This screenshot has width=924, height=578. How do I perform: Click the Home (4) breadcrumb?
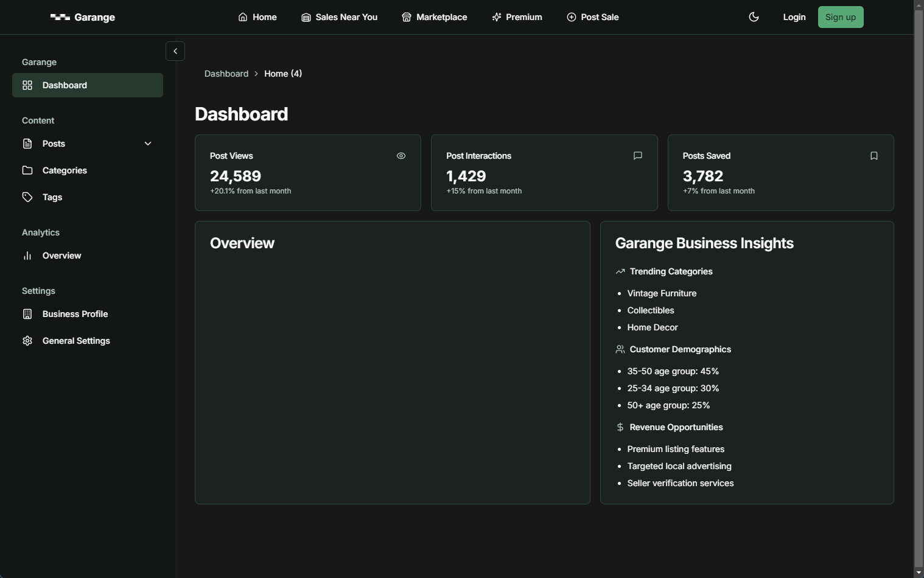coord(283,74)
